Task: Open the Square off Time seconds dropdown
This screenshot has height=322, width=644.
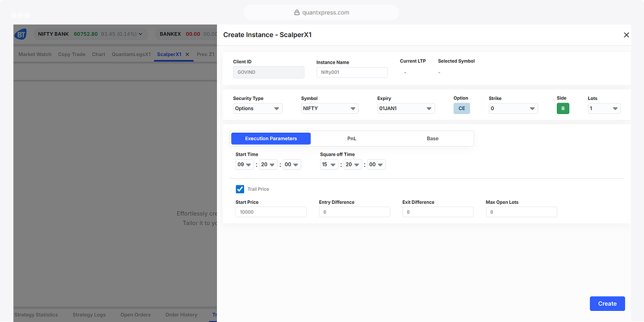Action: coord(376,165)
